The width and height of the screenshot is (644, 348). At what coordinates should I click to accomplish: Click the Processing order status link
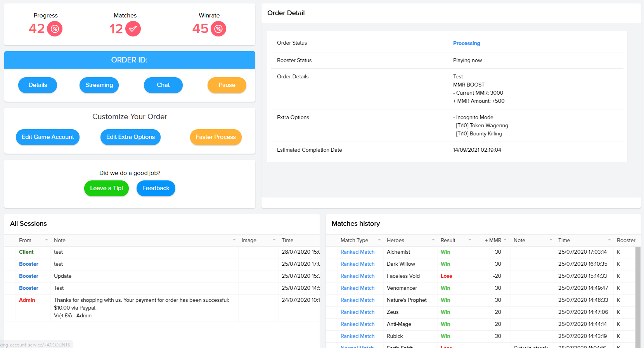point(466,43)
